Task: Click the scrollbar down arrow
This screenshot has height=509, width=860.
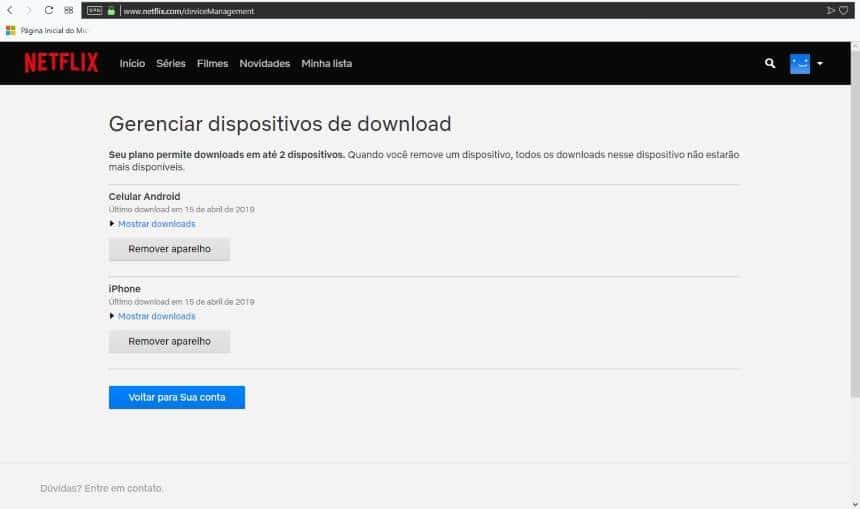Action: [855, 504]
